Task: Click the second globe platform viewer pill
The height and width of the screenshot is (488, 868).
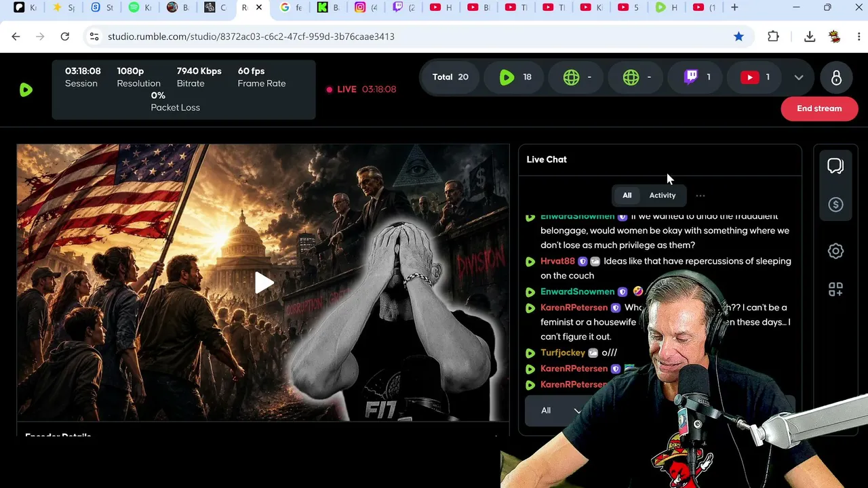Action: [x=635, y=77]
